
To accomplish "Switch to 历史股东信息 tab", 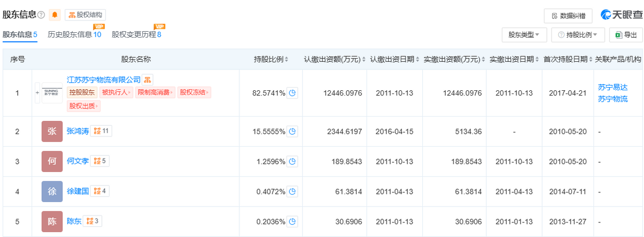I will (74, 34).
